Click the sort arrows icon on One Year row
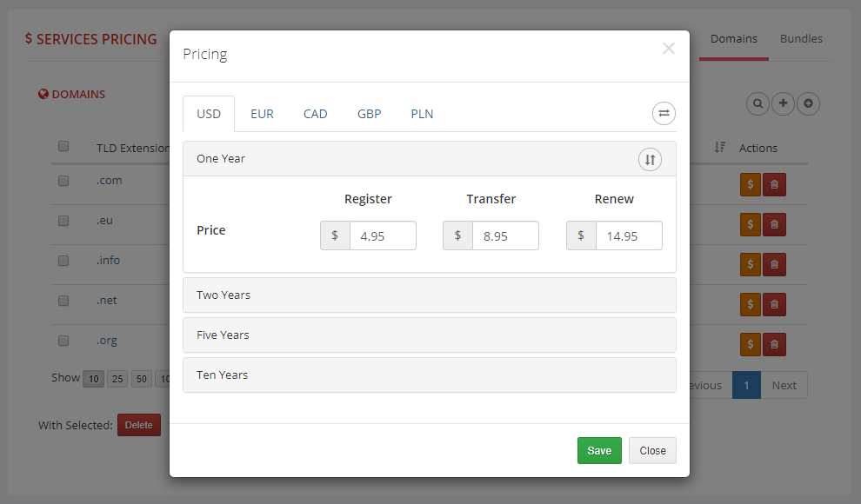This screenshot has height=504, width=861. tap(650, 159)
